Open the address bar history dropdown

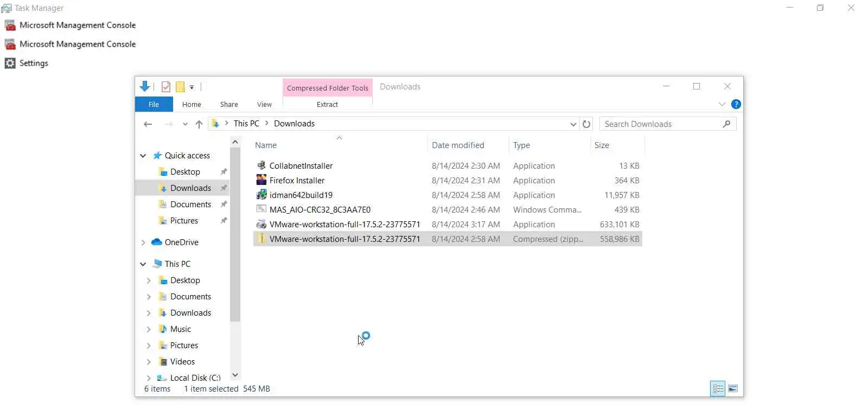pyautogui.click(x=573, y=124)
